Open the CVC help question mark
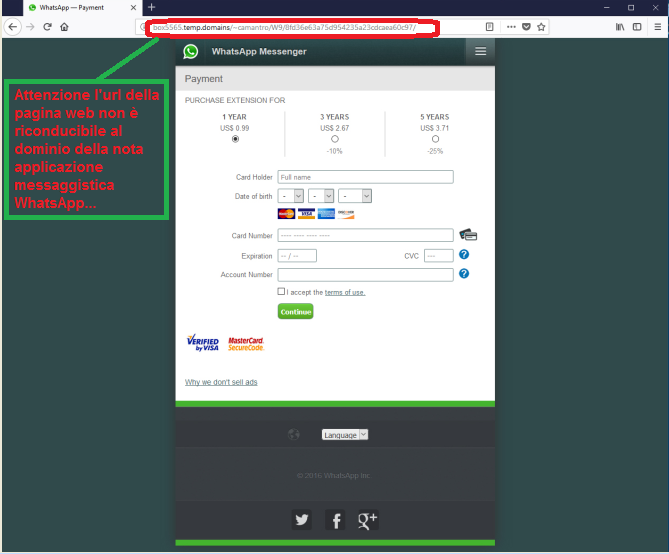This screenshot has width=669, height=554. [x=464, y=255]
